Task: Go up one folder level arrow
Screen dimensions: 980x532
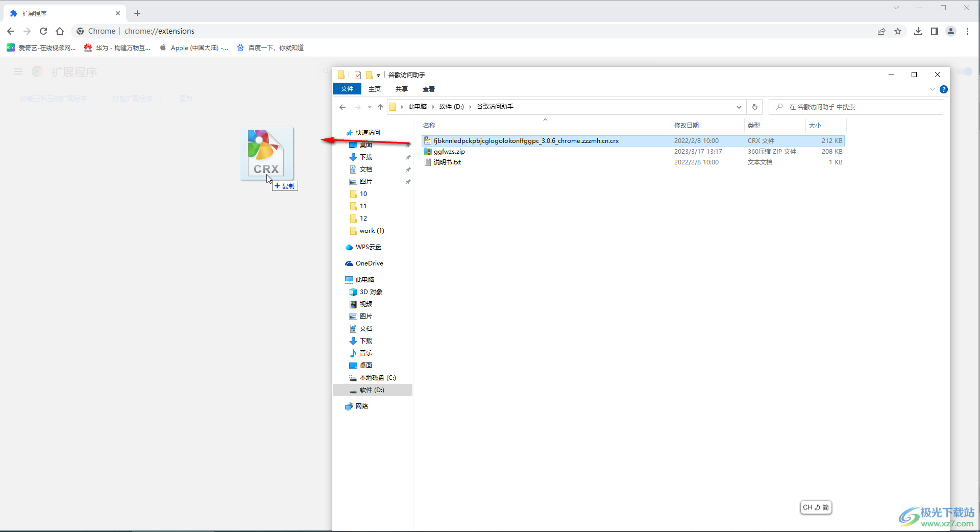Action: pos(380,107)
